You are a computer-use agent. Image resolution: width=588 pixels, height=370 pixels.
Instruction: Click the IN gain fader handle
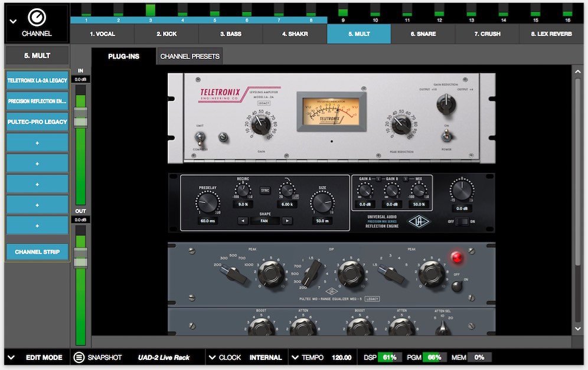pos(81,117)
